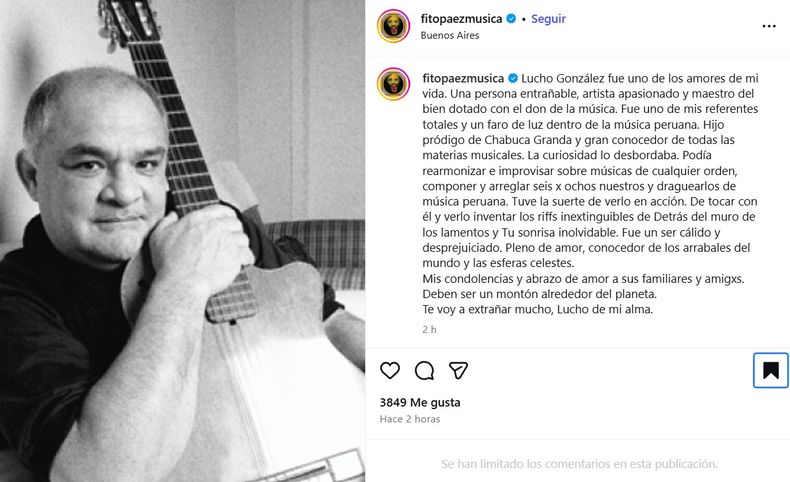
Task: Open the Buenos Aires location link
Action: pyautogui.click(x=449, y=35)
